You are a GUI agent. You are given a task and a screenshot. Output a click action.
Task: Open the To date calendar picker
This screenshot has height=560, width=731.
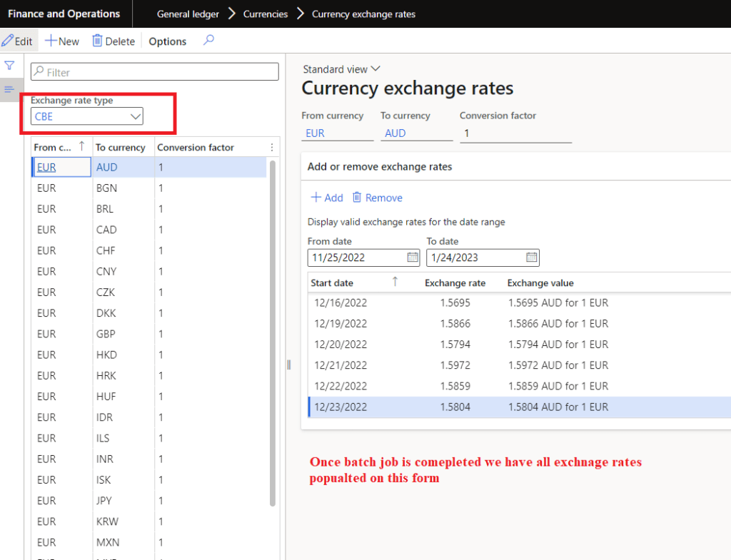(x=531, y=258)
